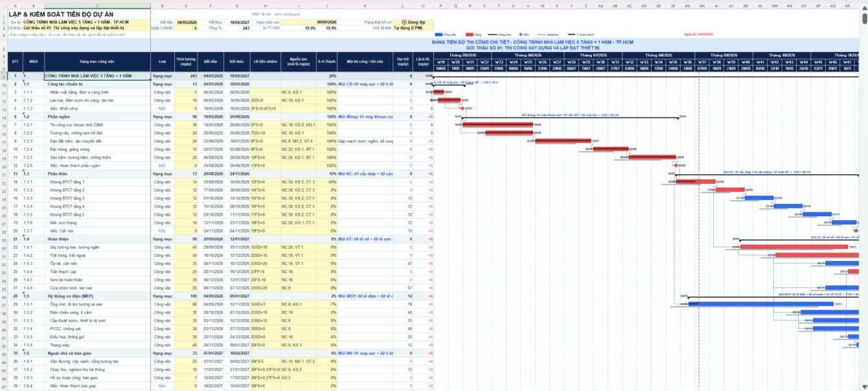Click predecessor cell '5FS+0' of row 1.2.1
This screenshot has height=391, width=868.
click(x=266, y=125)
